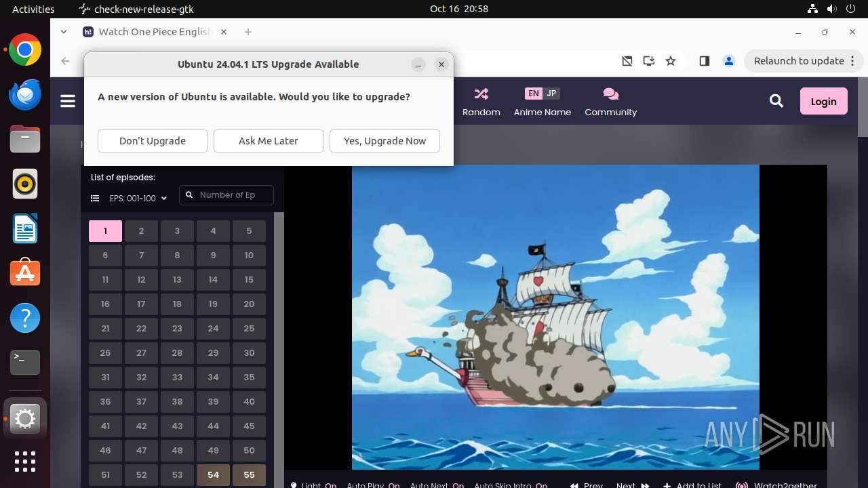The width and height of the screenshot is (868, 488).
Task: Toggle the EN anime name language
Action: point(534,94)
